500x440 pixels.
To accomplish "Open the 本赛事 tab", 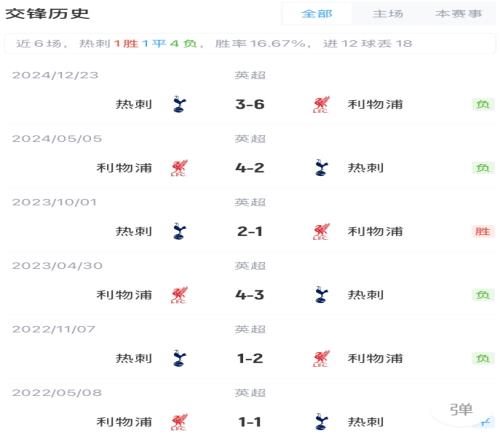I will [x=459, y=14].
